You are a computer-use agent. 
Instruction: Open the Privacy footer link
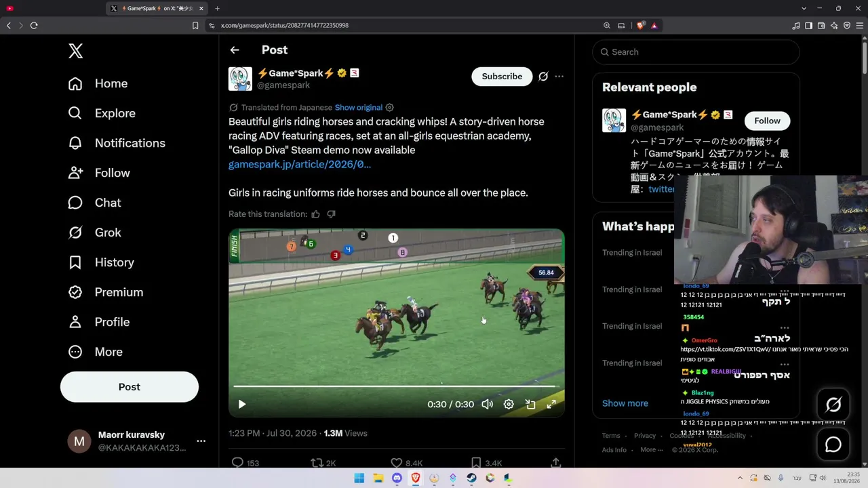[645, 436]
